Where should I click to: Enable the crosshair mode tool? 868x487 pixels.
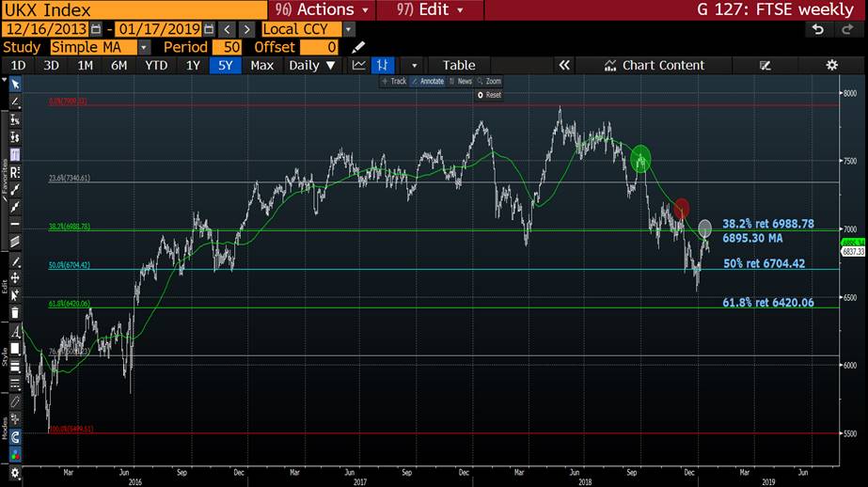click(15, 419)
